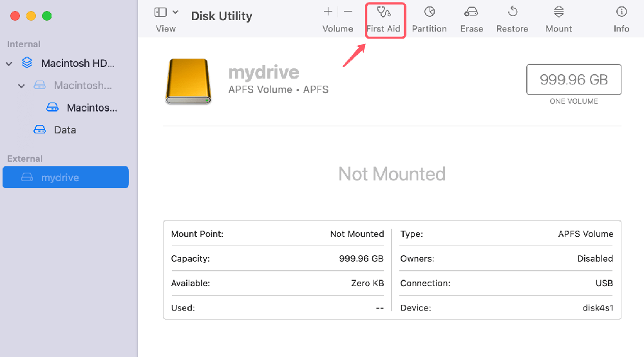Click the yellow minimize window button

coord(31,15)
